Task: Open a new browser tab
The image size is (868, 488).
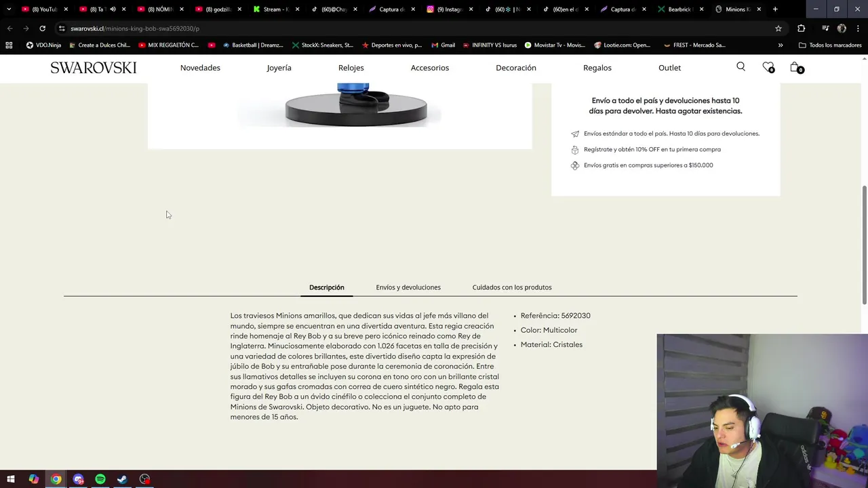Action: [775, 9]
